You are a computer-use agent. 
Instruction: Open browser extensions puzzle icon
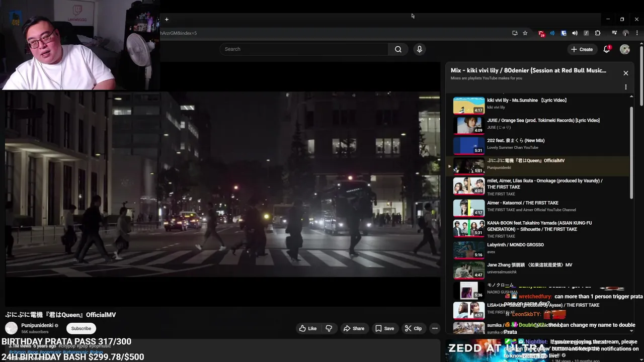click(x=598, y=33)
